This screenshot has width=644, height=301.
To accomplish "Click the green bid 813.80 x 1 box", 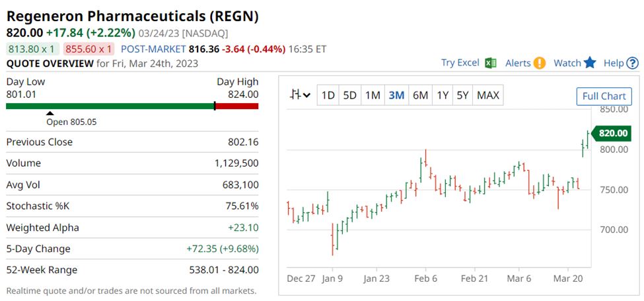I will point(33,49).
